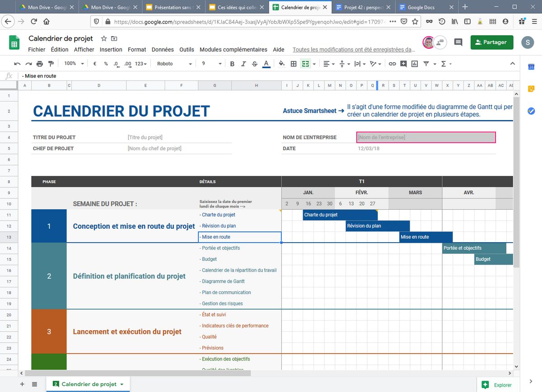Viewport: 542px width, 392px height.
Task: Open the Afficher menu
Action: coord(84,50)
